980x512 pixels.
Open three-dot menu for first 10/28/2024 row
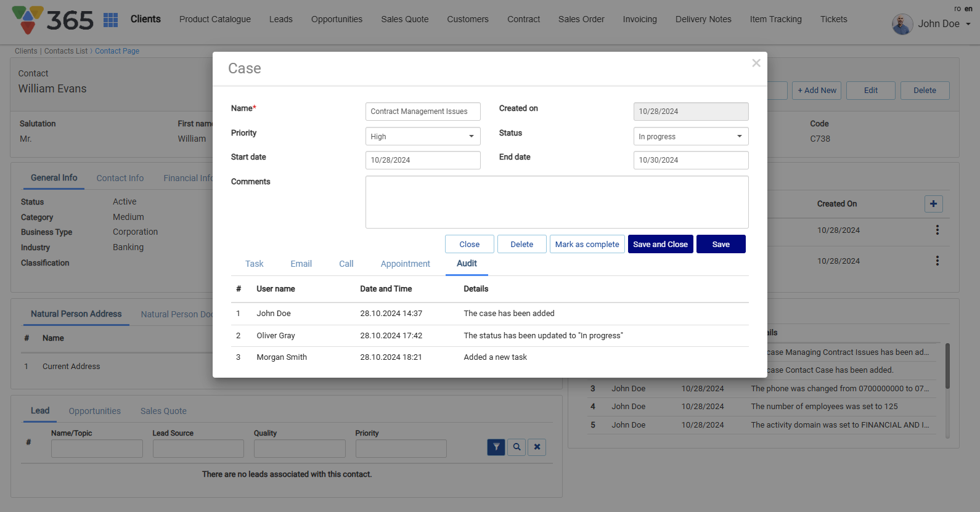click(x=937, y=230)
